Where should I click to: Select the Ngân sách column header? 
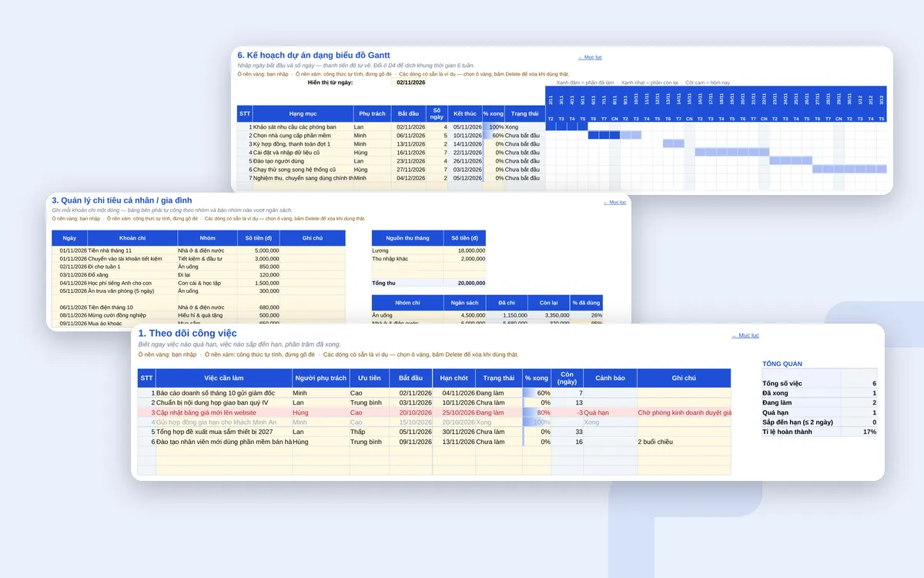(x=465, y=303)
